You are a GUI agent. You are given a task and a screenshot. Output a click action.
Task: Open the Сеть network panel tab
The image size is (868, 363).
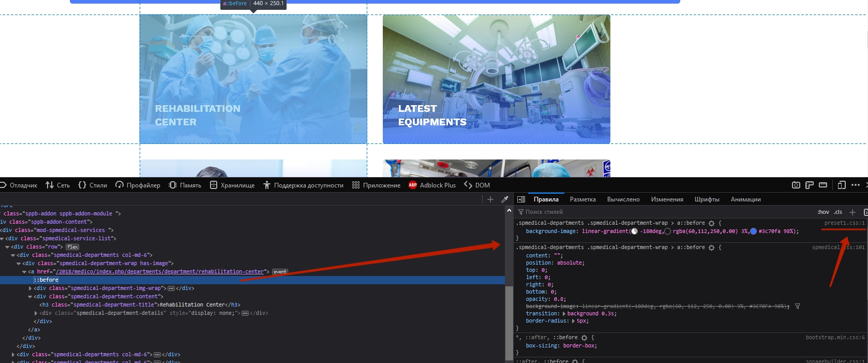point(57,185)
